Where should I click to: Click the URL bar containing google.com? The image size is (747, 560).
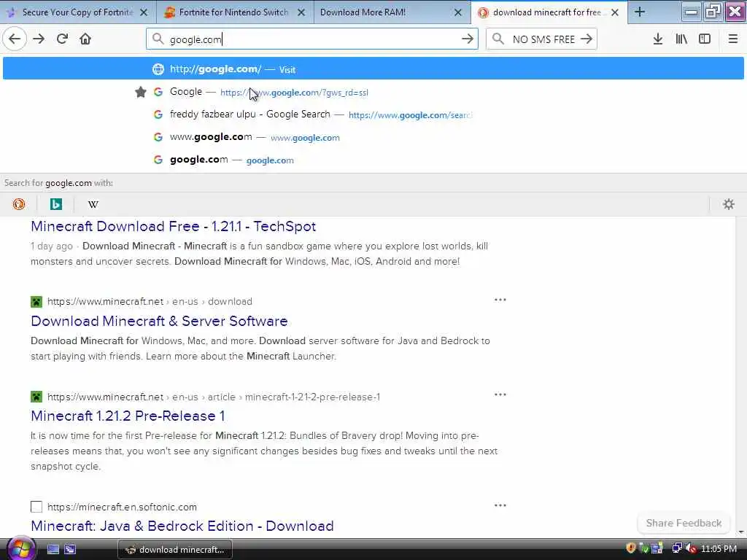point(312,39)
